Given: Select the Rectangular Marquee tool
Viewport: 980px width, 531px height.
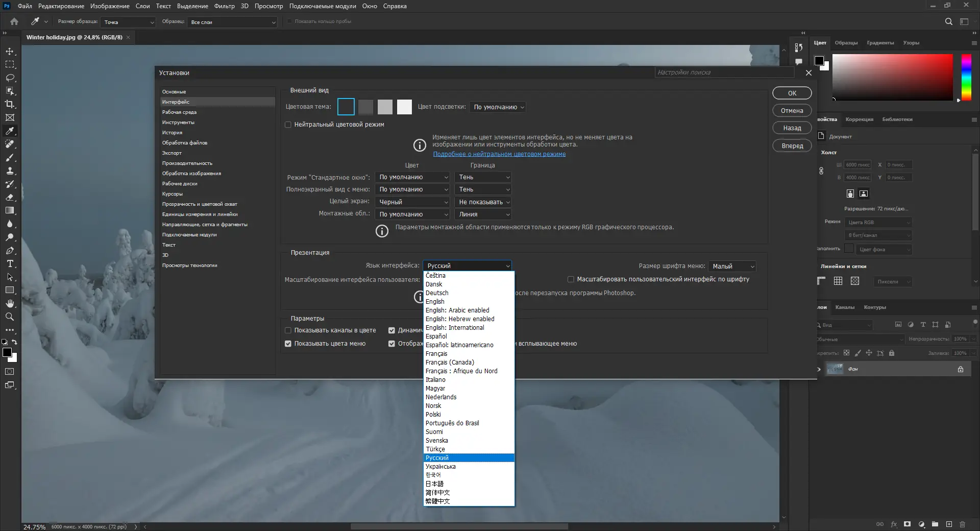Looking at the screenshot, I should tap(10, 65).
